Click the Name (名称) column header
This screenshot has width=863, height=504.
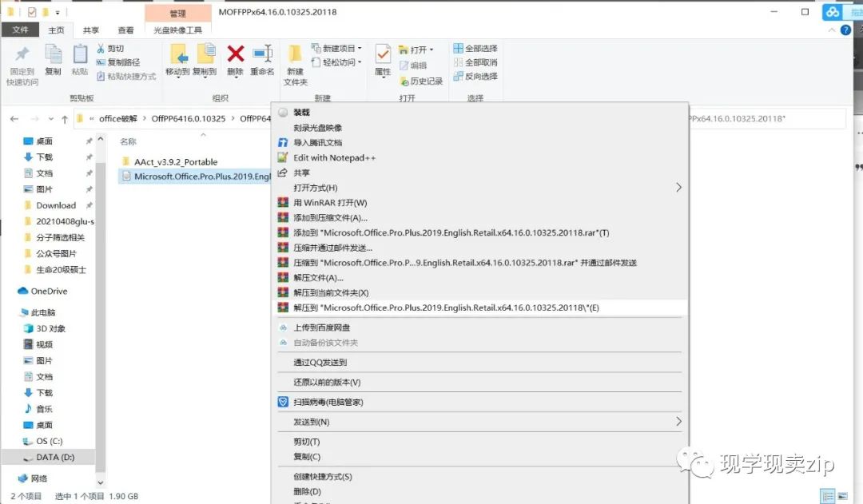pyautogui.click(x=128, y=142)
